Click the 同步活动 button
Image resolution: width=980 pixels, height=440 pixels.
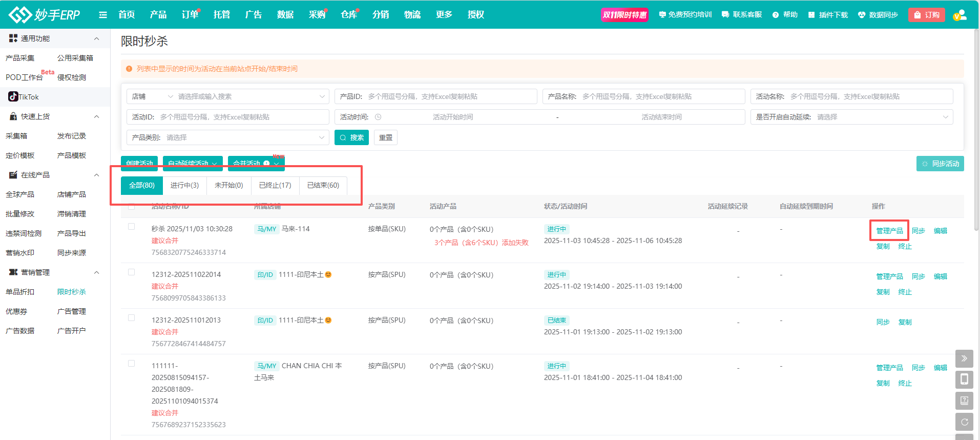pyautogui.click(x=940, y=164)
